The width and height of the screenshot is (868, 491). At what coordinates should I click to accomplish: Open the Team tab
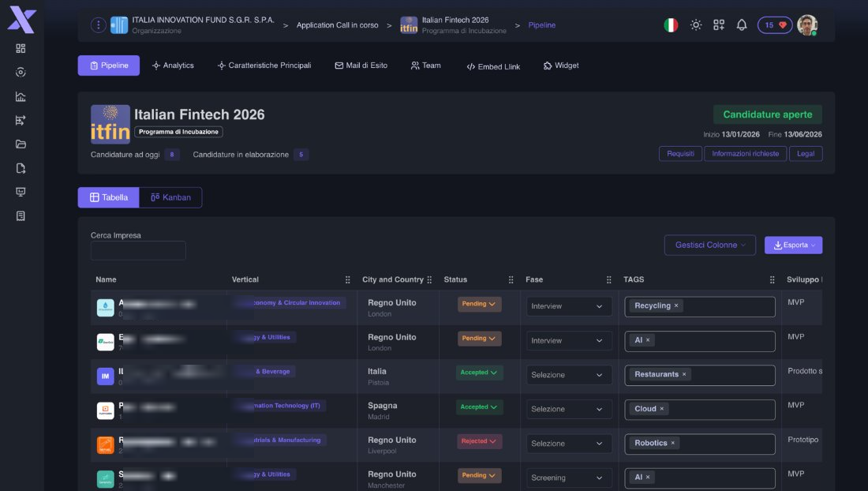click(425, 66)
